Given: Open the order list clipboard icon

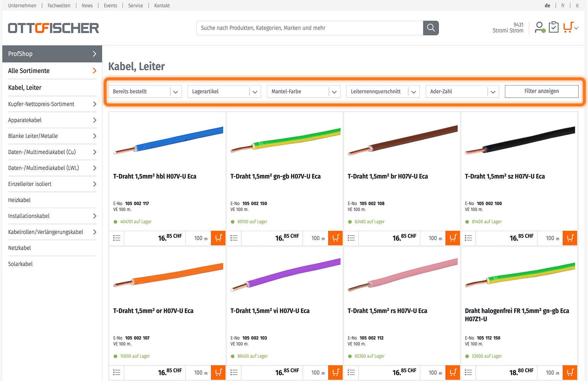Looking at the screenshot, I should pos(553,27).
